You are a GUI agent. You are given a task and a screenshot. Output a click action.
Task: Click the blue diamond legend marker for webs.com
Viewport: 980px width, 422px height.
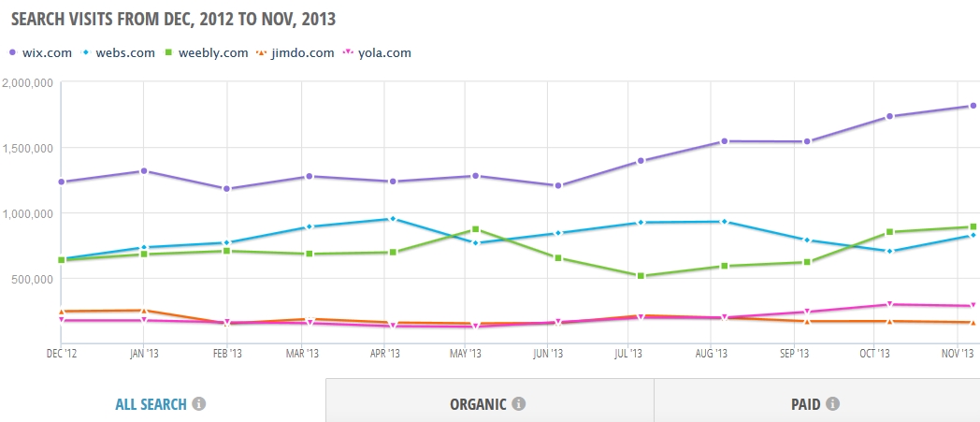pyautogui.click(x=86, y=53)
